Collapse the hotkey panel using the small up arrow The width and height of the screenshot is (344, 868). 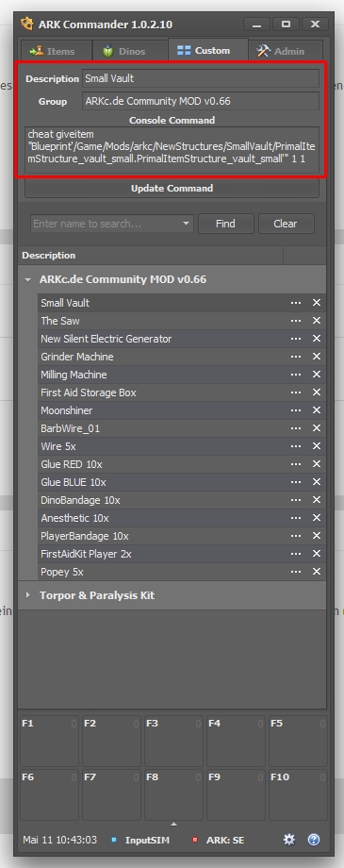(173, 825)
